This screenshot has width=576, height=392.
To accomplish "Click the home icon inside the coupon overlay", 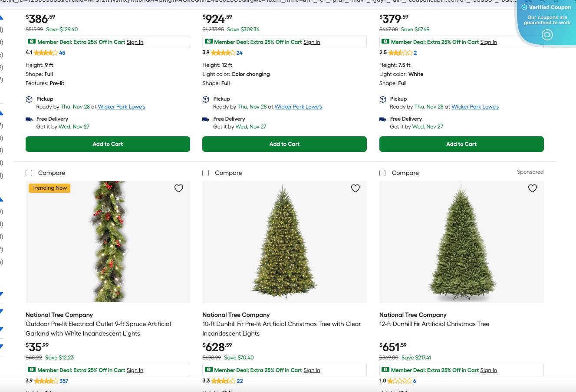I will tap(547, 35).
